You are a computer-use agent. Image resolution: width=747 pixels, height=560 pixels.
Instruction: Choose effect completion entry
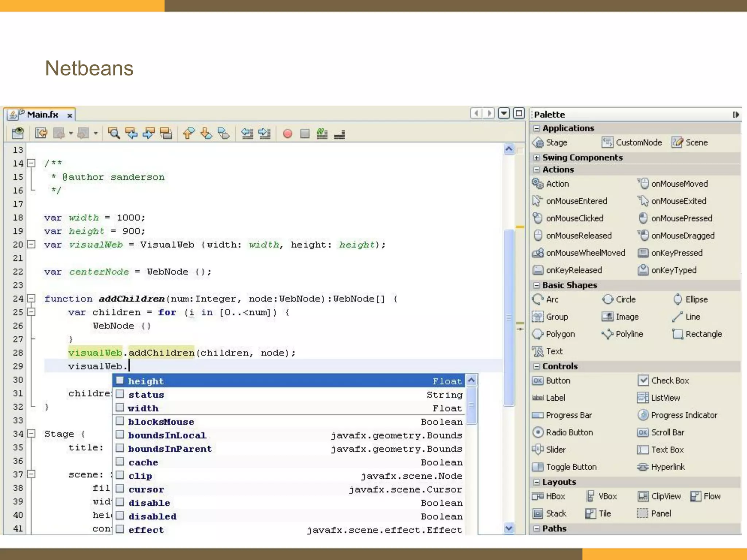coord(289,530)
